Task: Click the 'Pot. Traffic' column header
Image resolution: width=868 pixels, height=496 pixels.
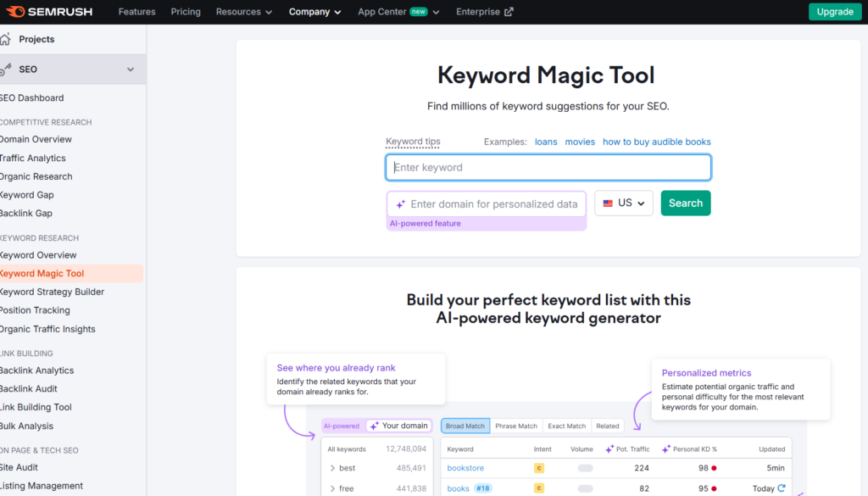Action: point(627,449)
